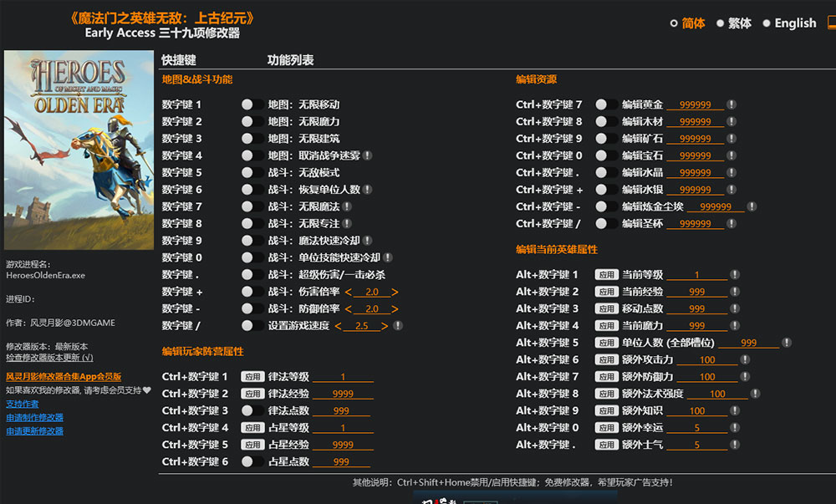Click info icon beside 单位技能快速冷却
This screenshot has height=504, width=836.
(x=388, y=258)
